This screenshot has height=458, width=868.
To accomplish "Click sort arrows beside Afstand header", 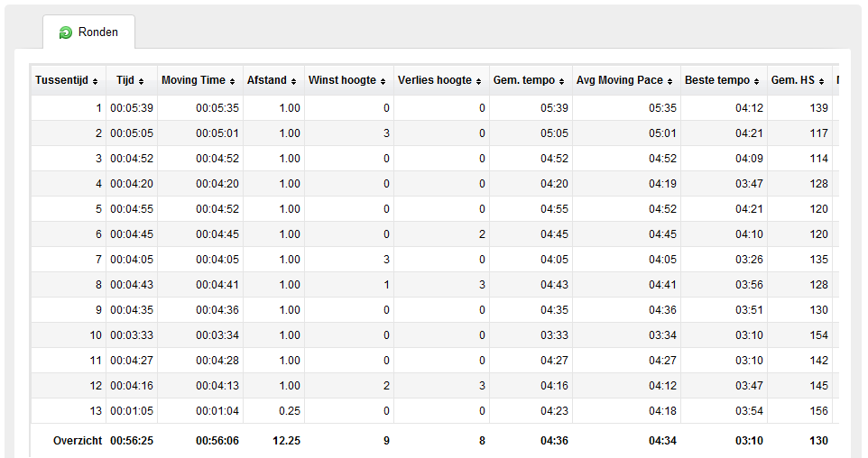I will (x=293, y=81).
